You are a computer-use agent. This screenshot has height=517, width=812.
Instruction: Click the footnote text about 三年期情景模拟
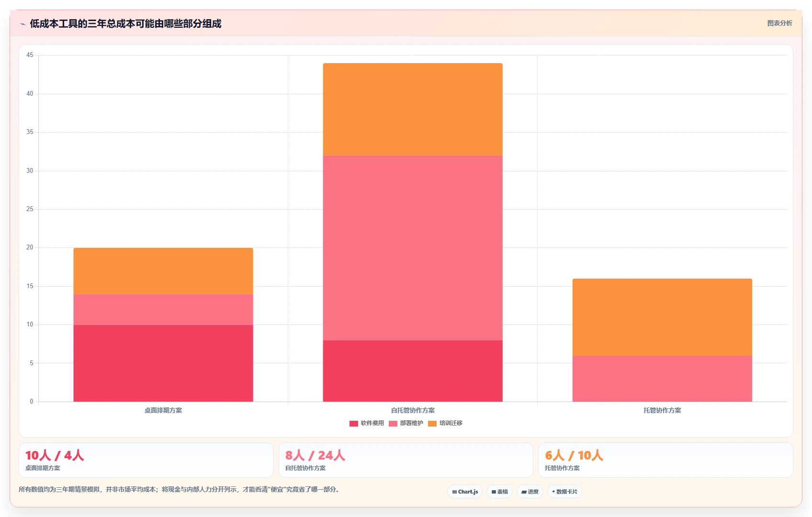(x=180, y=489)
